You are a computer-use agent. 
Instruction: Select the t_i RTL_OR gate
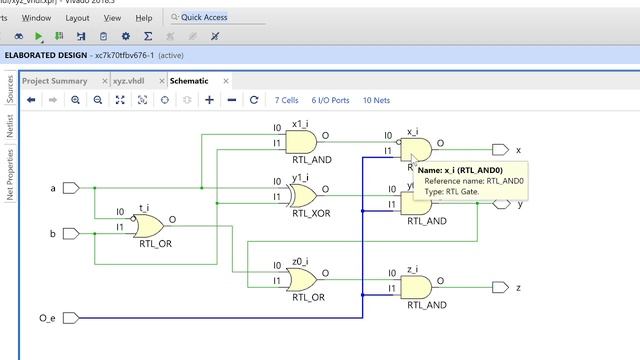149,226
